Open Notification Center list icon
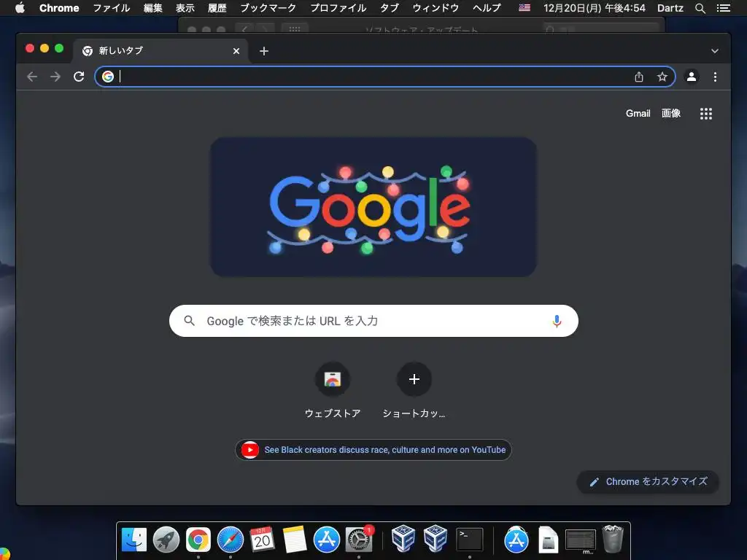The width and height of the screenshot is (747, 560). [x=723, y=8]
